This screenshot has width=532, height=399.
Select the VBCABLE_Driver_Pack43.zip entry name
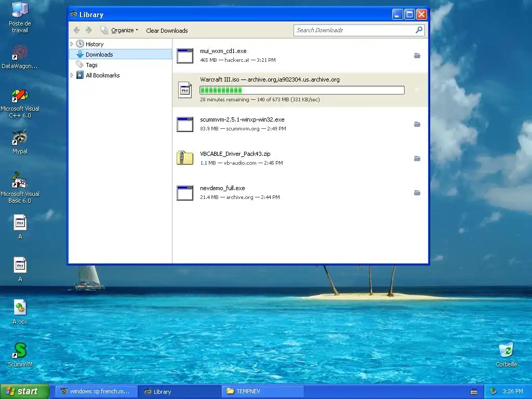(x=235, y=154)
